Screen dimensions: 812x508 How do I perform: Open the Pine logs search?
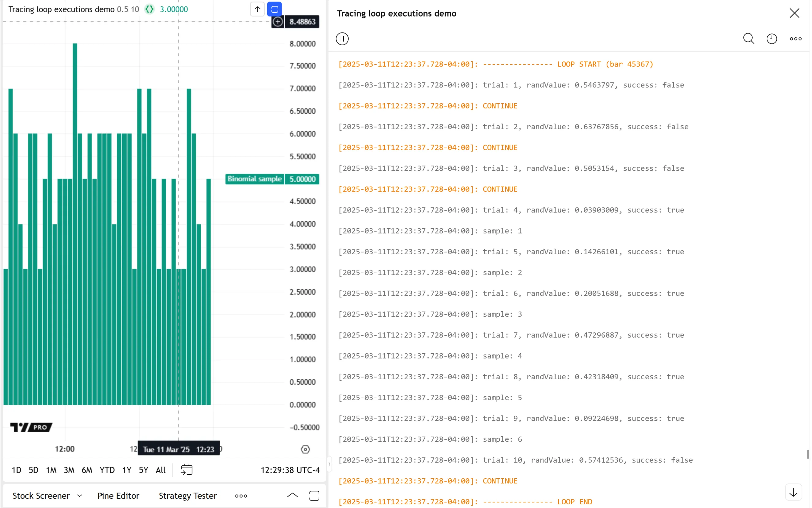click(749, 39)
